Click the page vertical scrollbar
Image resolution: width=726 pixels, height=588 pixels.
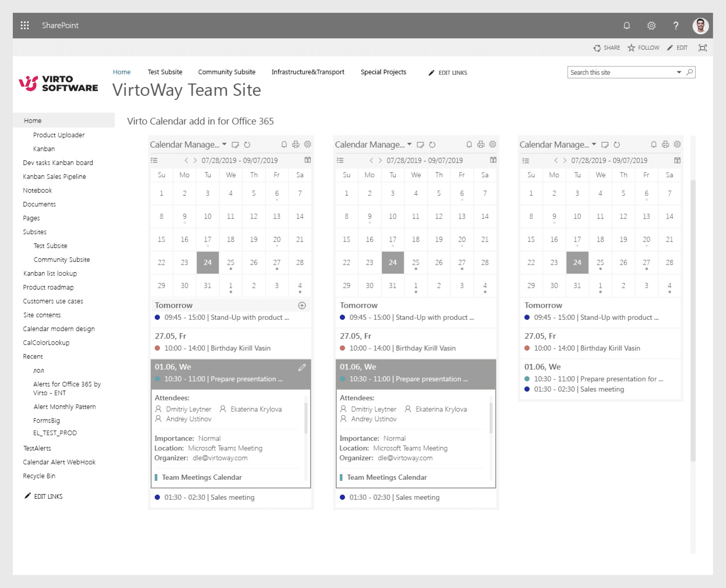coord(693,320)
